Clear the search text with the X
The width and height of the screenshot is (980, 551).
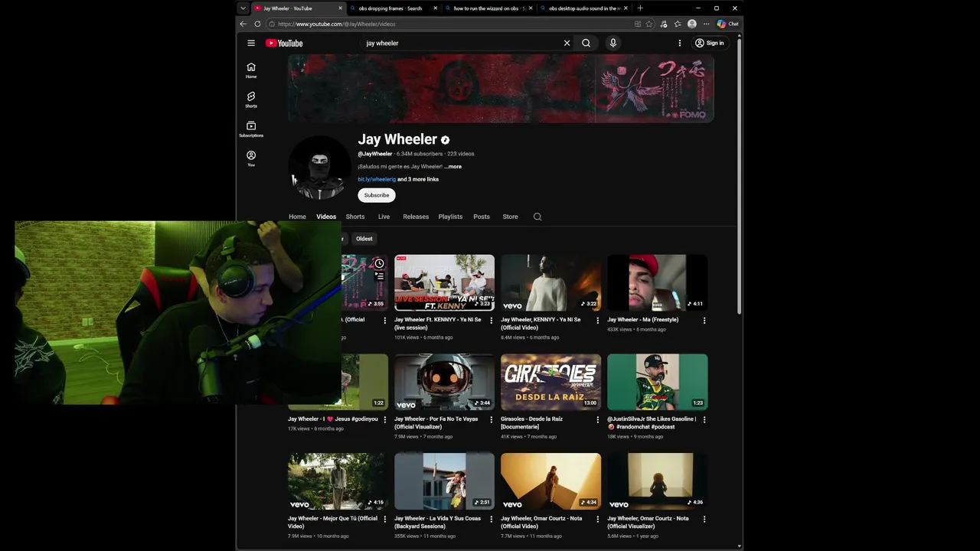(x=567, y=43)
